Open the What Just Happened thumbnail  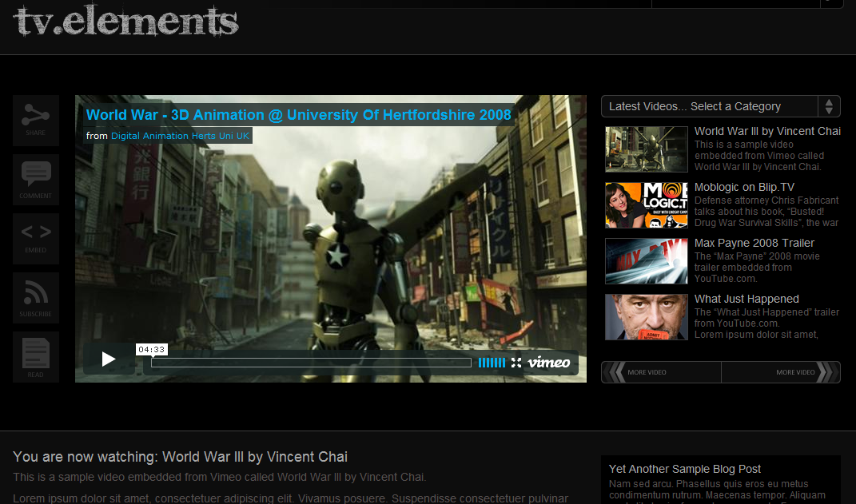pyautogui.click(x=647, y=317)
